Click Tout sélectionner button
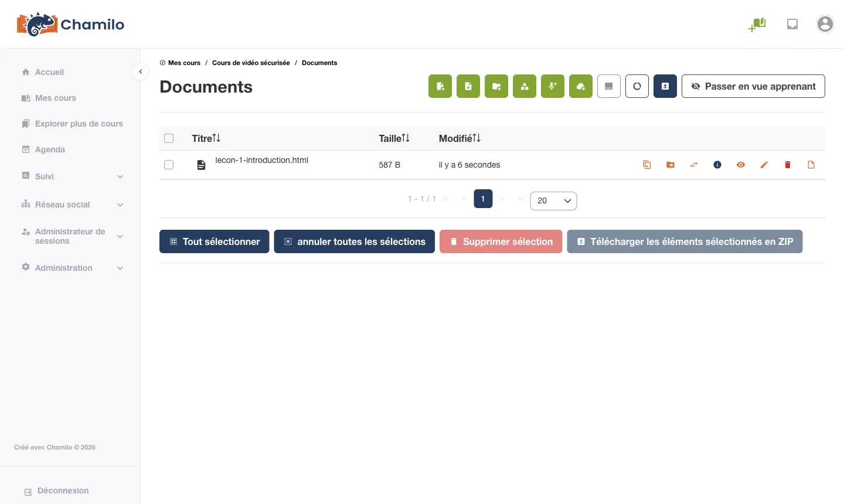The height and width of the screenshot is (504, 844). coord(214,241)
